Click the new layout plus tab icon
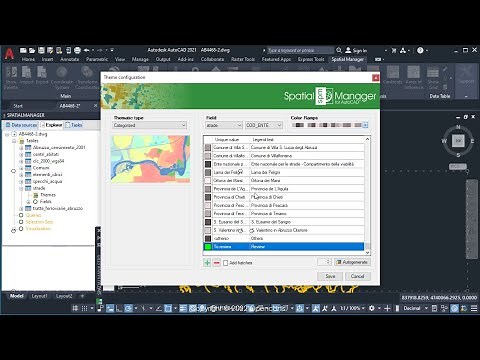The image size is (480, 360). pos(82,296)
